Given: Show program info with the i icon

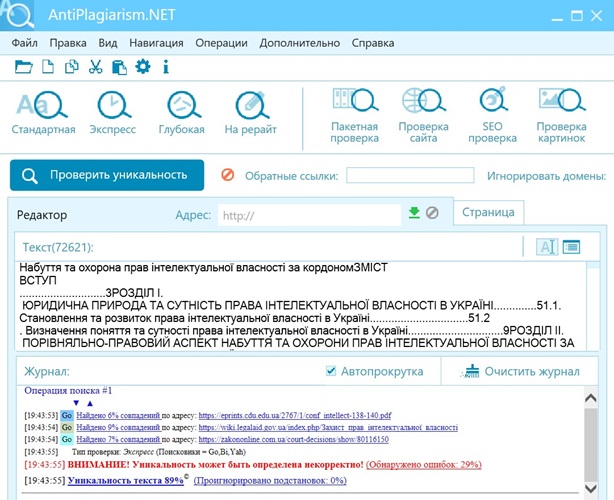Looking at the screenshot, I should [166, 67].
